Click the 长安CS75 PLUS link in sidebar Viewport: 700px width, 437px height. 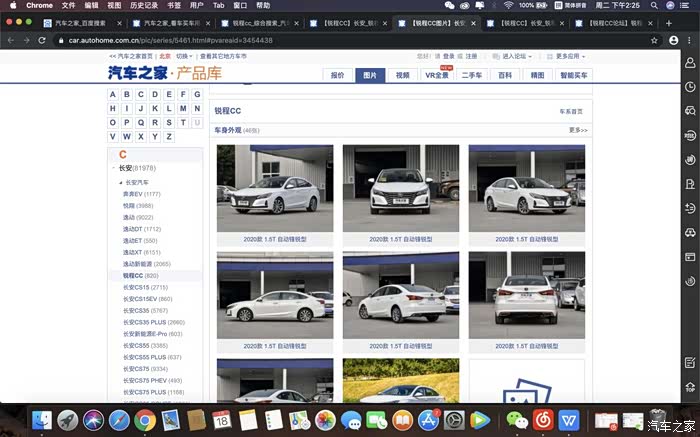pyautogui.click(x=145, y=392)
